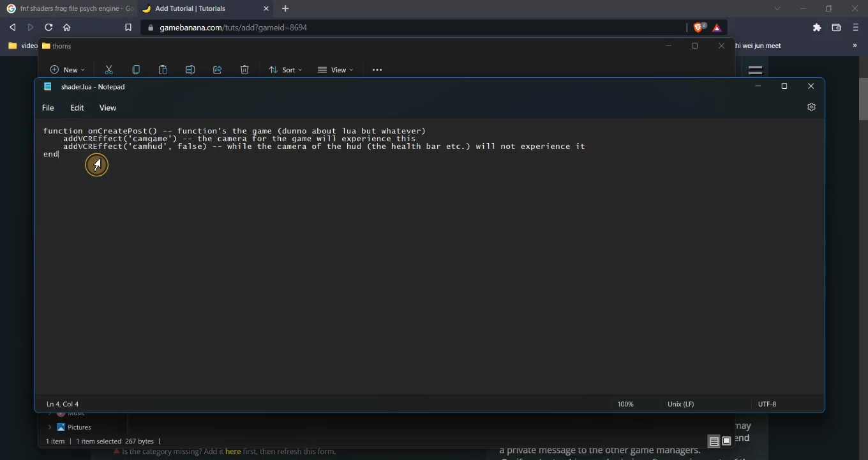
Task: Expand the Sort options dropdown
Action: 285,69
